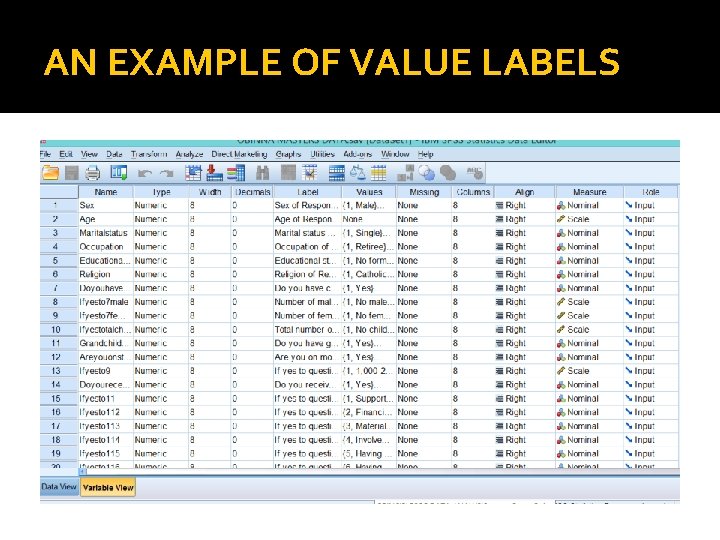This screenshot has width=720, height=540.
Task: Select row number 13 header
Action: [56, 371]
